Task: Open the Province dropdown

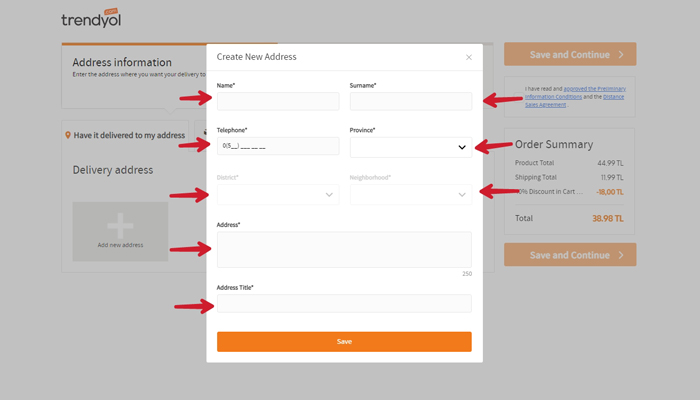Action: 410,147
